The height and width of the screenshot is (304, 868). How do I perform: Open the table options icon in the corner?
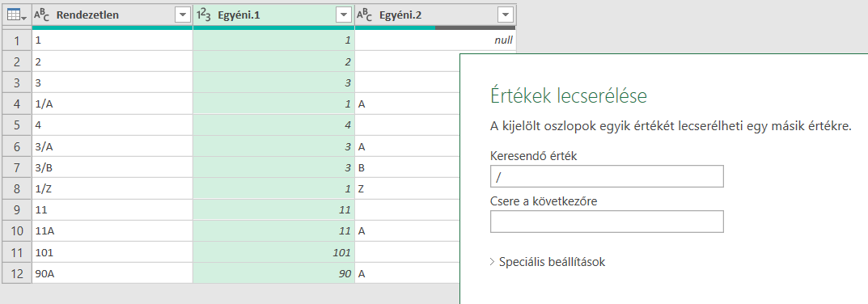pyautogui.click(x=17, y=15)
